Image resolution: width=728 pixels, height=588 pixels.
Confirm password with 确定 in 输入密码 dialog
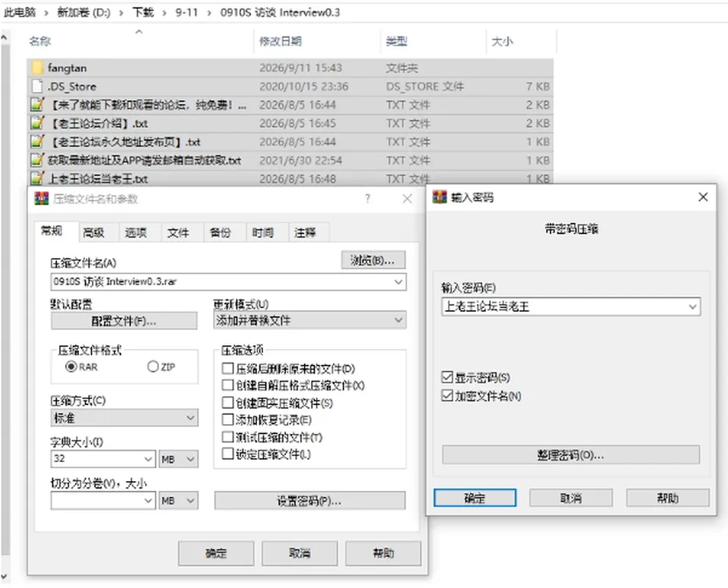pyautogui.click(x=475, y=498)
